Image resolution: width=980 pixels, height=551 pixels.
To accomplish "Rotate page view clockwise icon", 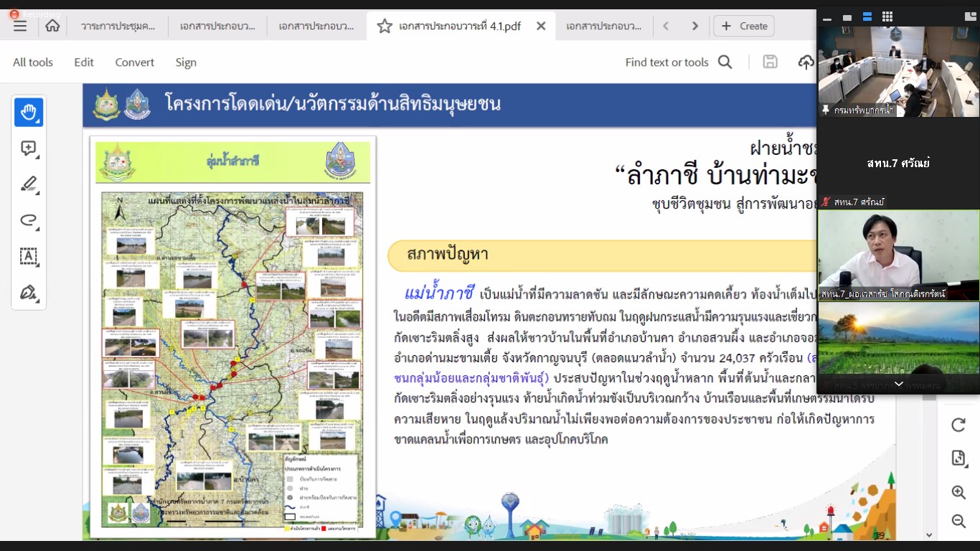I will [x=958, y=425].
